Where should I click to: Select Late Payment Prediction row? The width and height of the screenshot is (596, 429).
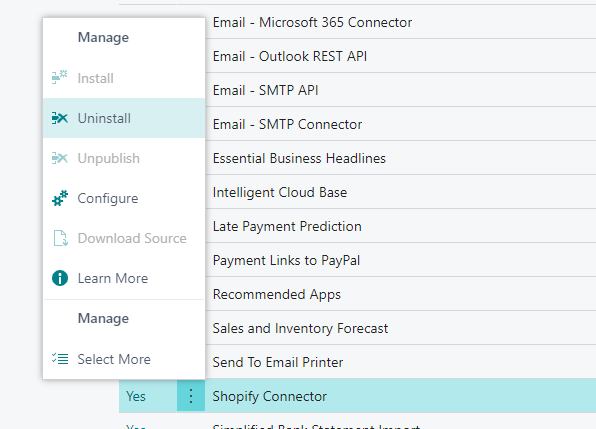click(x=287, y=226)
